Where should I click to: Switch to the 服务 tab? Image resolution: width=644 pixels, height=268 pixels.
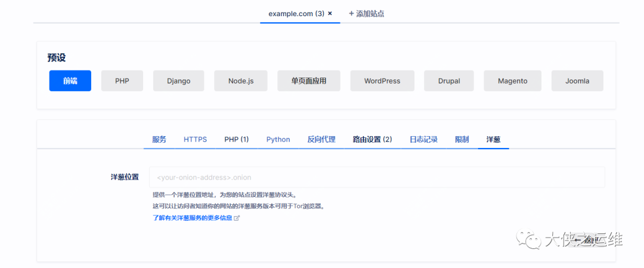(x=159, y=139)
